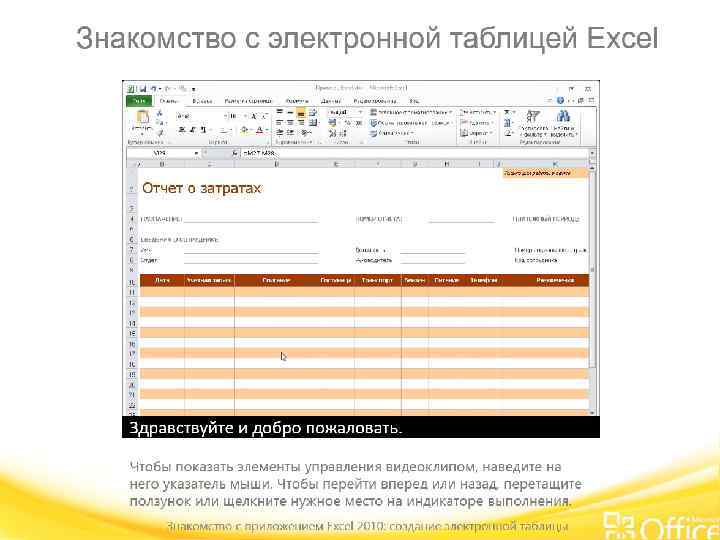720x540 pixels.
Task: Click the Increase Indent icon
Action: pos(290,133)
